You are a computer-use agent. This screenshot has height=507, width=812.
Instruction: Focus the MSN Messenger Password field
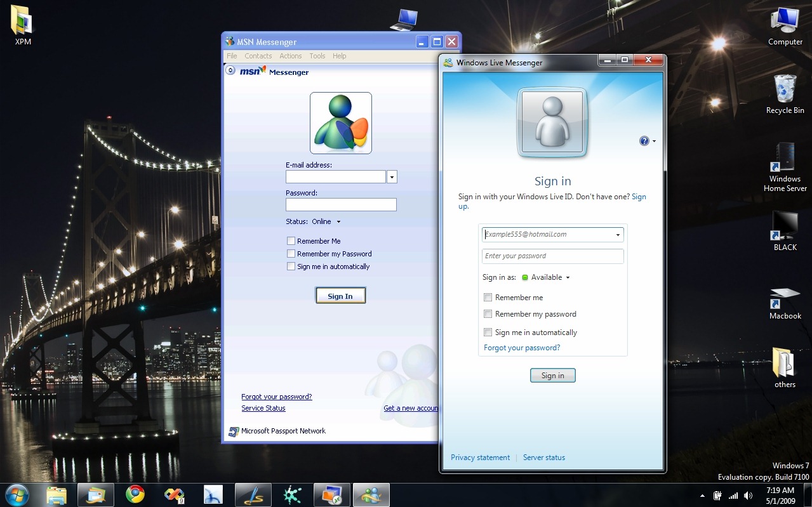[x=341, y=204]
